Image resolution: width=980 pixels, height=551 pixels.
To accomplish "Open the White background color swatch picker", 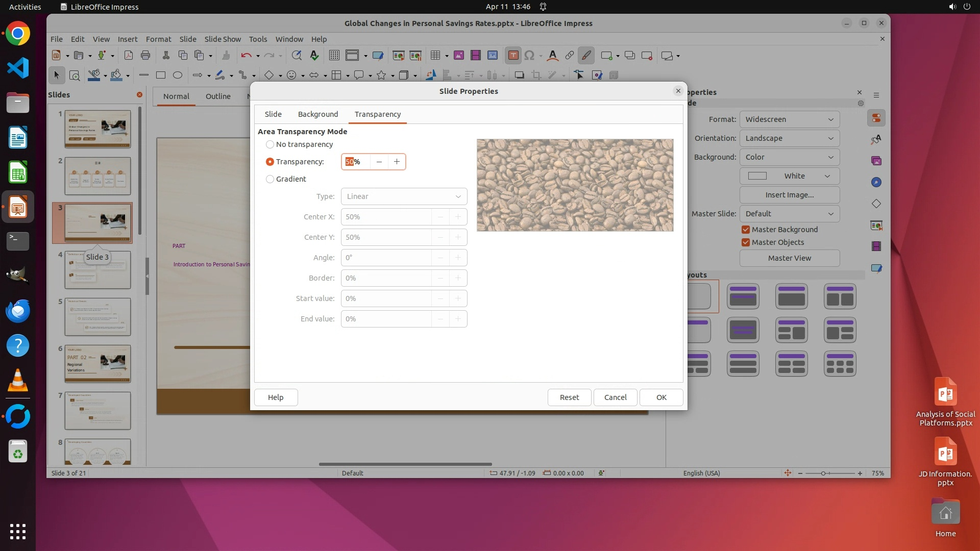I will (789, 176).
